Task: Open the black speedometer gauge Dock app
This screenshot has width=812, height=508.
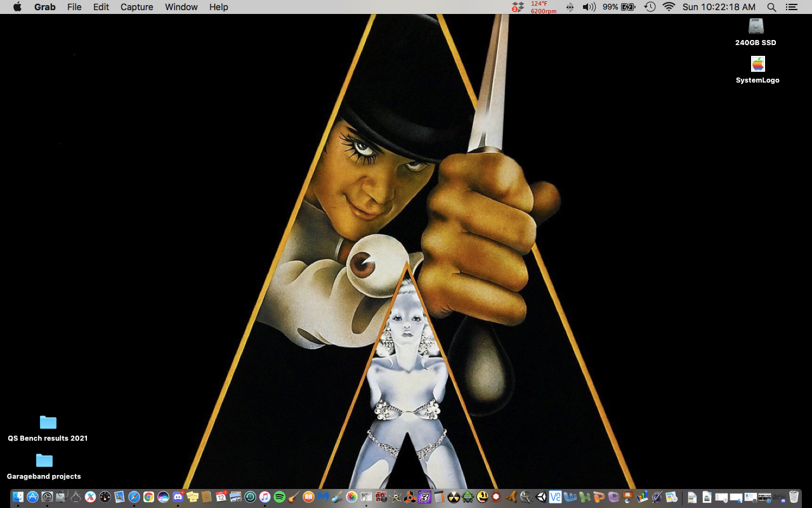Action: [x=105, y=497]
